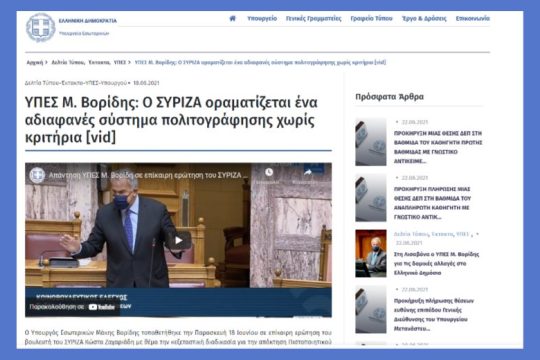Viewport: 540px width, 360px height.
Task: Click the channel avatar in video header
Action: [37, 175]
